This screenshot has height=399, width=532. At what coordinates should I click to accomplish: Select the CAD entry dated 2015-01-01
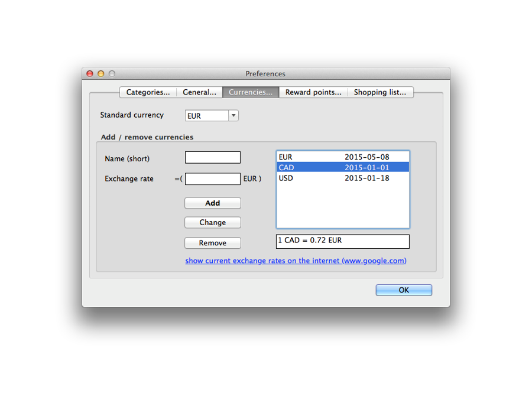(342, 167)
